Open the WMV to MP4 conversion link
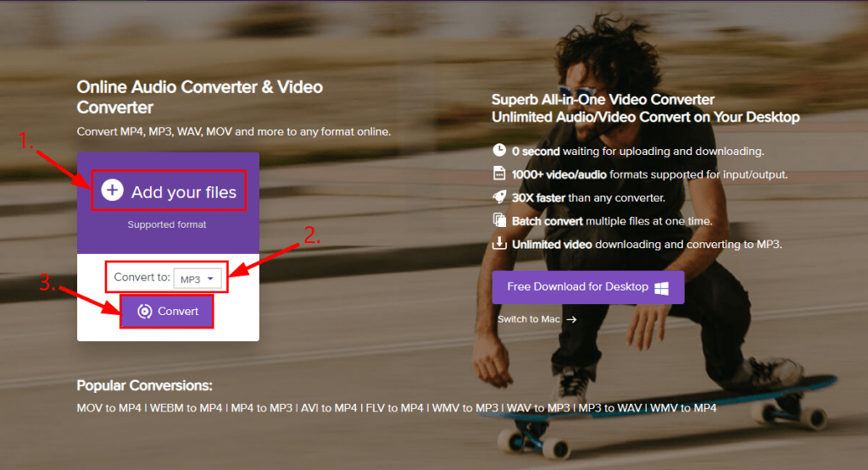Viewport: 868px width, 470px height. 683,408
